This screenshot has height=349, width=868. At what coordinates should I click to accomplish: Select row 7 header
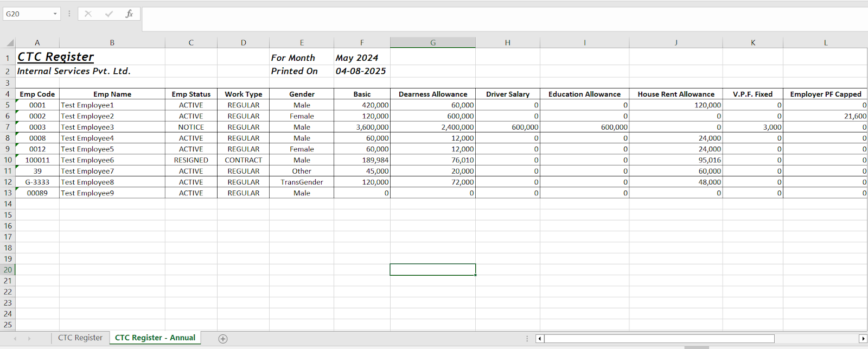point(8,127)
